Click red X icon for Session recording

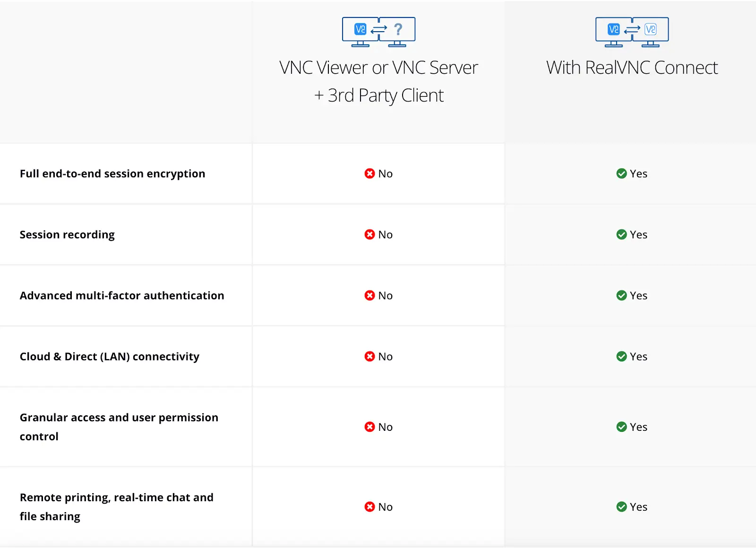point(369,235)
